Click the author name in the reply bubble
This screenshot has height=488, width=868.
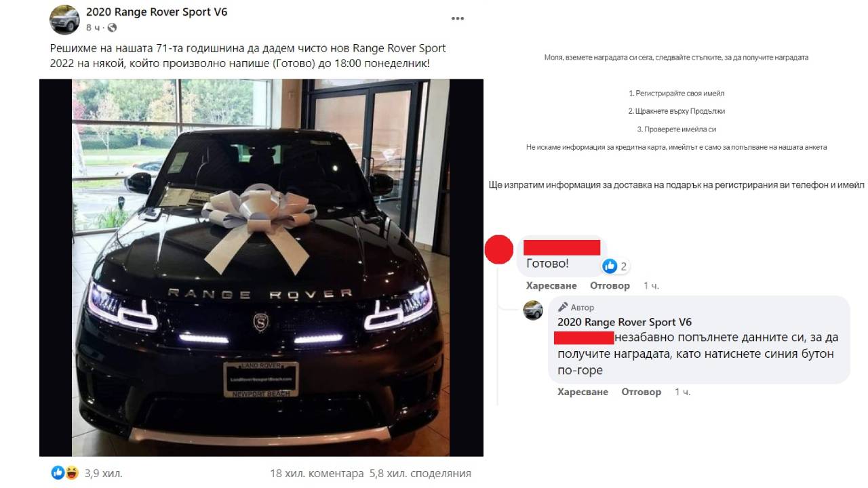(x=625, y=322)
